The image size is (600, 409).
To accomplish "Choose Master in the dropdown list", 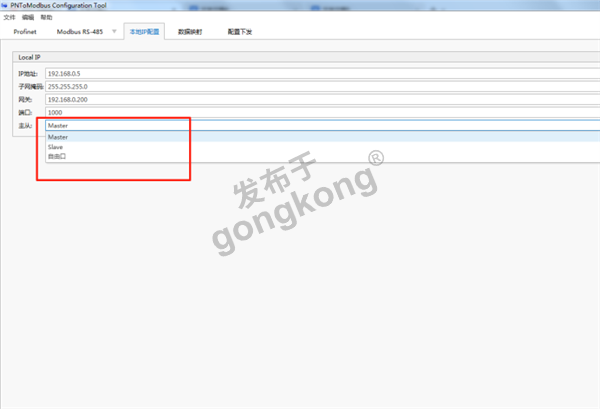I will coord(323,137).
